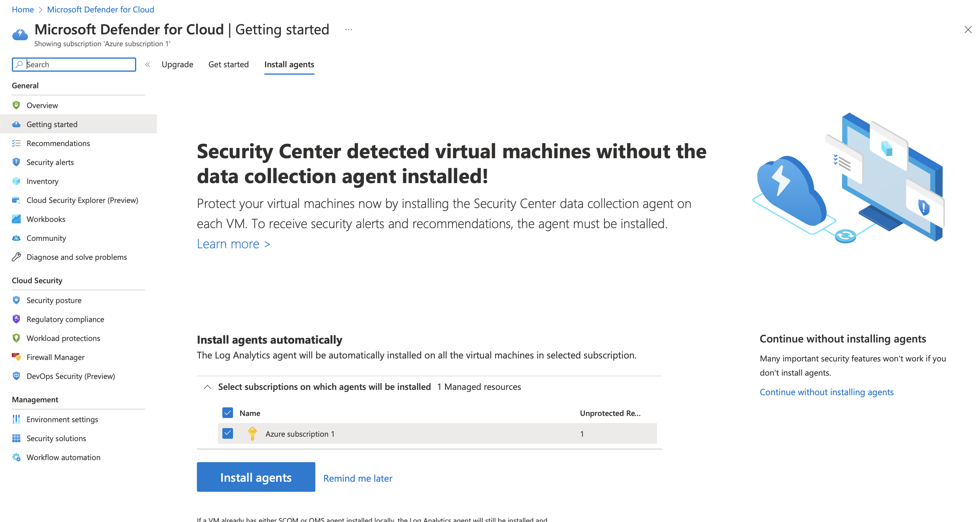Open DevOps Security (Preview)
The image size is (980, 522).
pyautogui.click(x=71, y=376)
